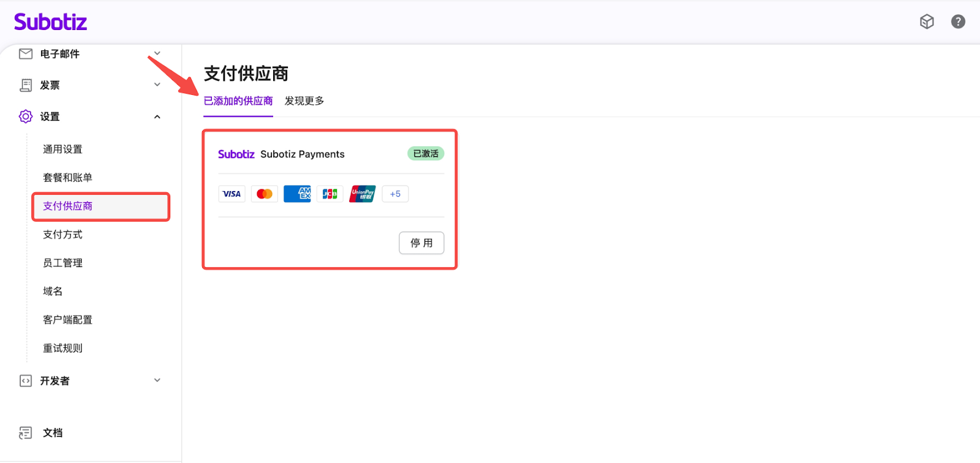Expand the 开发者 sidebar section
This screenshot has width=980, height=463.
157,380
